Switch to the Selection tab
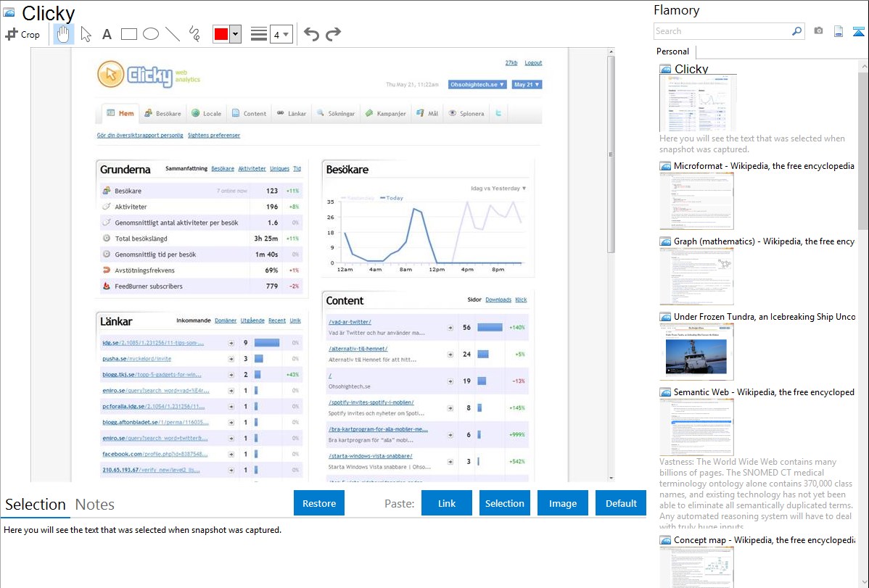The height and width of the screenshot is (588, 869). click(36, 505)
